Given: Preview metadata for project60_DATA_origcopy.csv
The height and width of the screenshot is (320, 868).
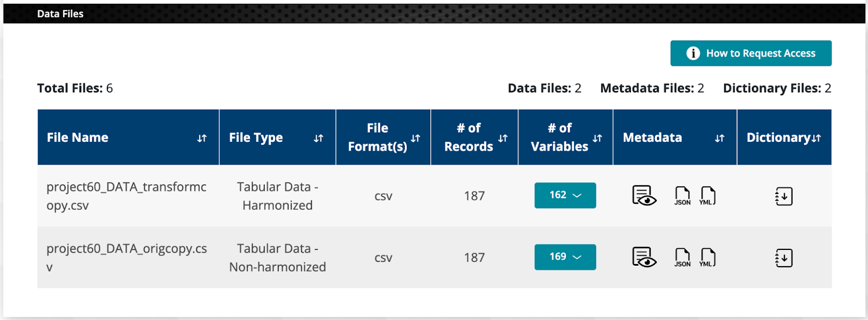Looking at the screenshot, I should [644, 257].
